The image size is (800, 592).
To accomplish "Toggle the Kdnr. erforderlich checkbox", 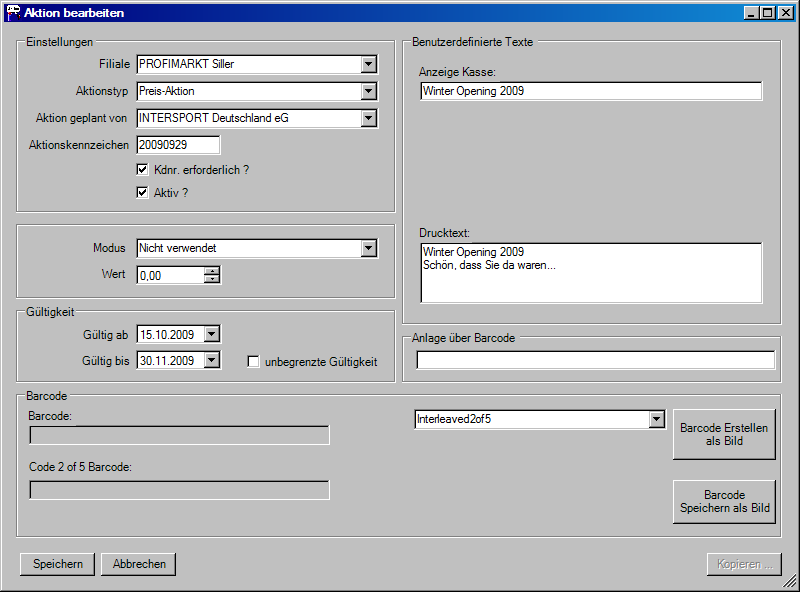I will (x=143, y=170).
